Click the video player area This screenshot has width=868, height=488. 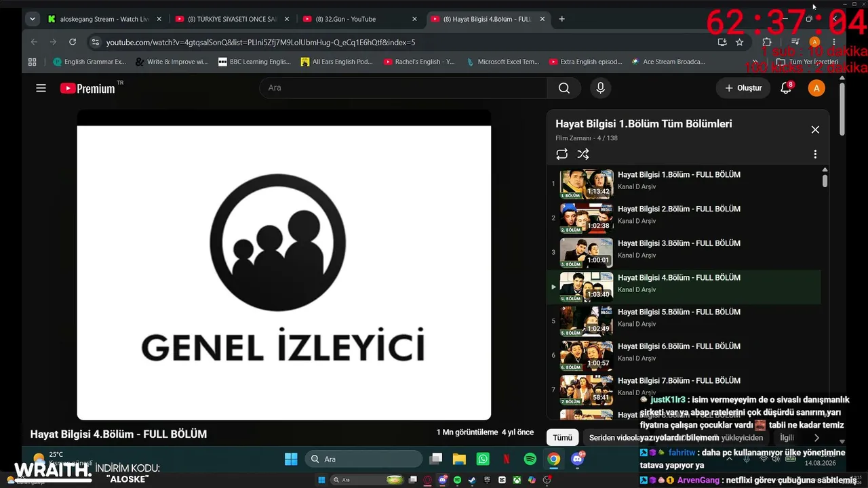coord(283,265)
